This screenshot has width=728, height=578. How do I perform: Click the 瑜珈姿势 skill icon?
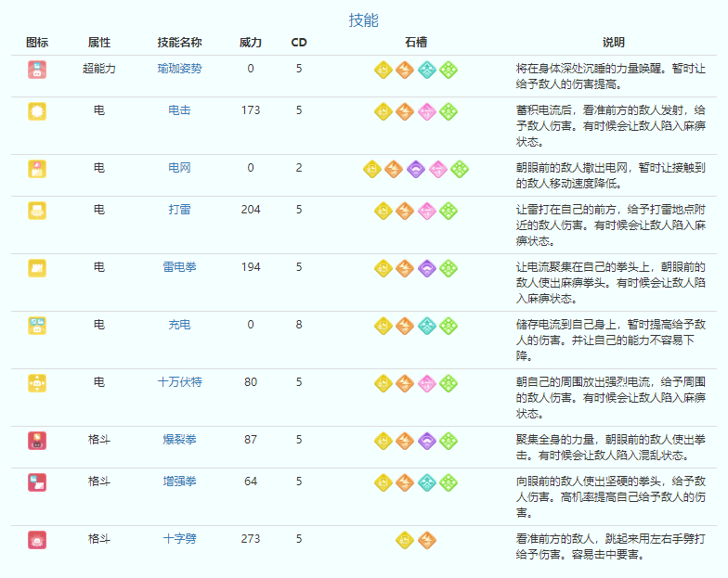37,70
